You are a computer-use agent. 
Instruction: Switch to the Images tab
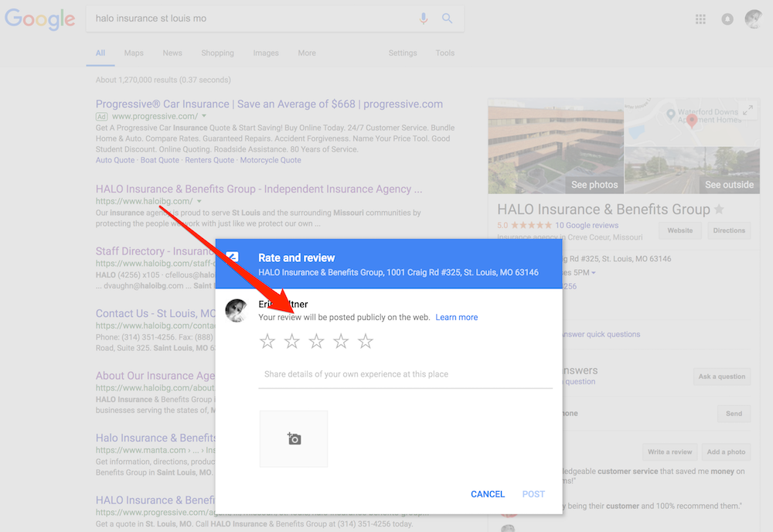[x=266, y=53]
